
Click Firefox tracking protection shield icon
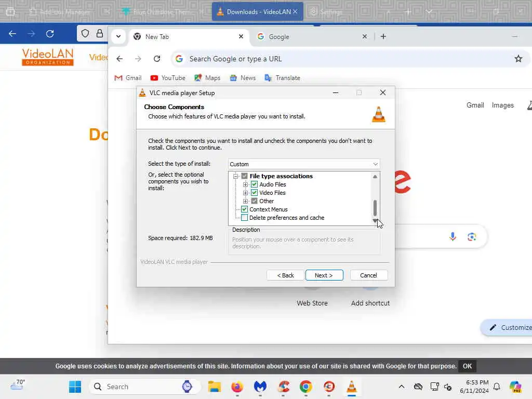click(85, 33)
